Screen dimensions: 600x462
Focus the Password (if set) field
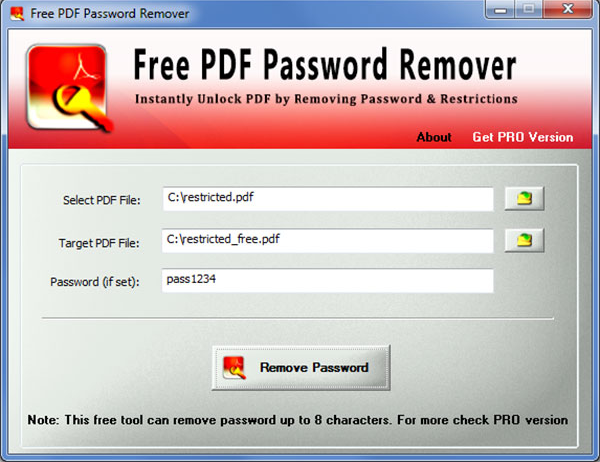(x=328, y=281)
